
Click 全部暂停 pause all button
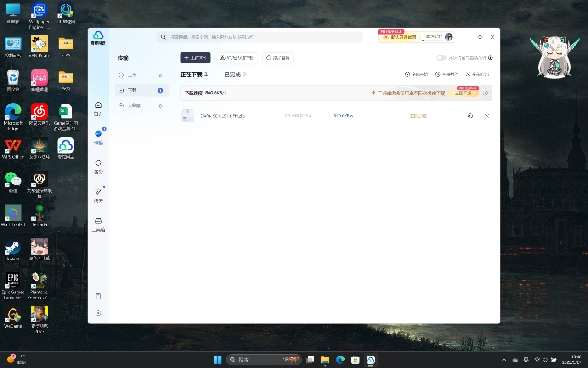[447, 75]
